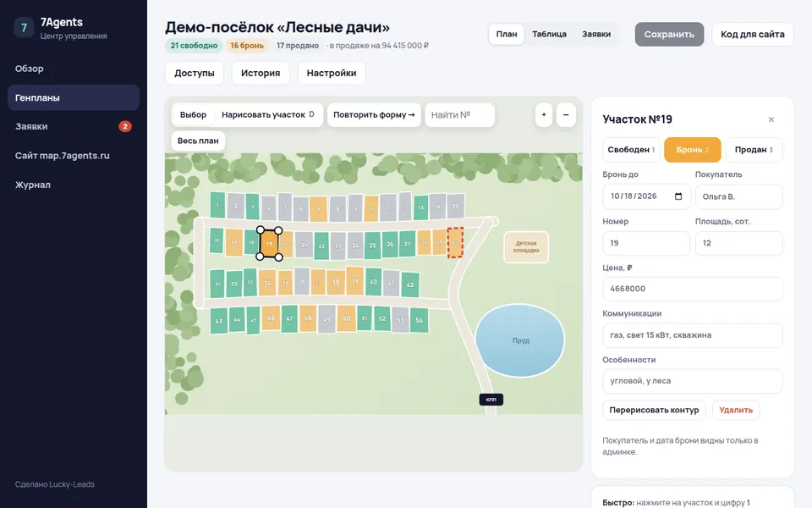The image size is (812, 508).
Task: Open Обзор in the sidebar
Action: click(74, 69)
